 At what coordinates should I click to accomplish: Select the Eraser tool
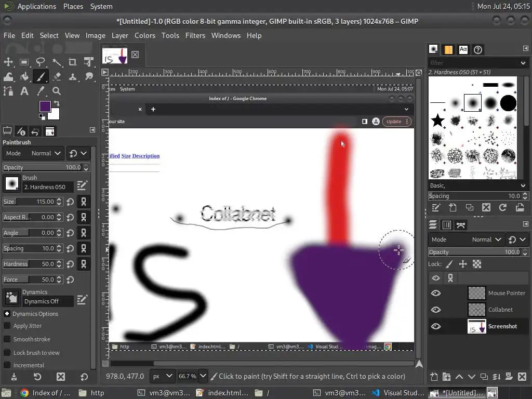click(x=57, y=77)
